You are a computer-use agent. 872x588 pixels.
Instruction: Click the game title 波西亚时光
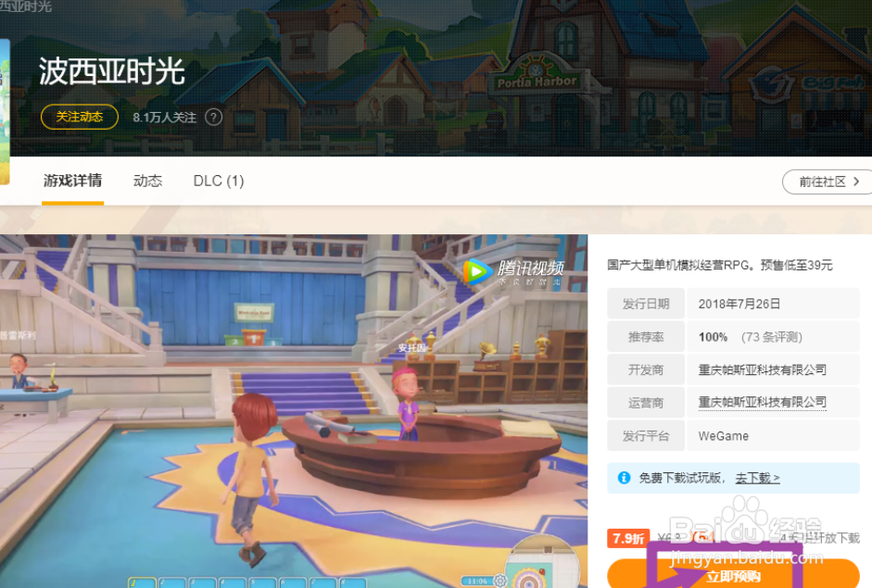click(x=112, y=71)
